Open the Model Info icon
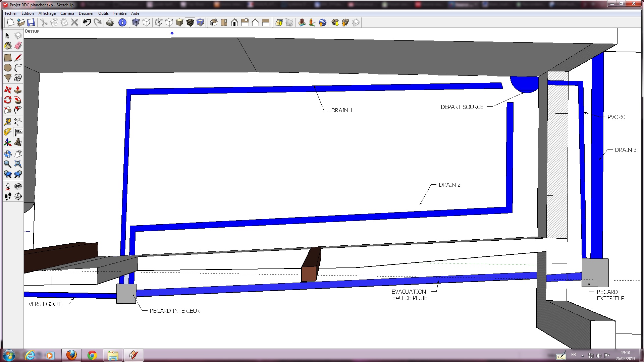This screenshot has height=362, width=644. [122, 22]
